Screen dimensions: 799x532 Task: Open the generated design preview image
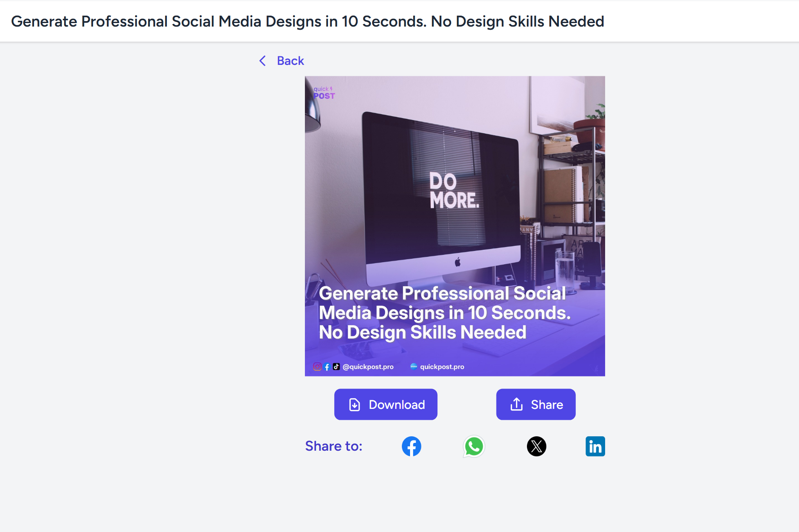click(x=455, y=226)
